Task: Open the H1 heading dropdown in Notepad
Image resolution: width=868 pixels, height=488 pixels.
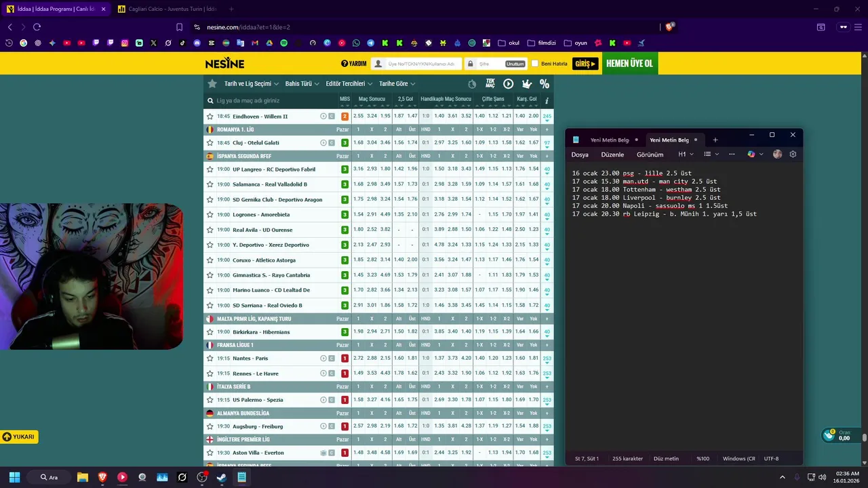Action: tap(686, 155)
